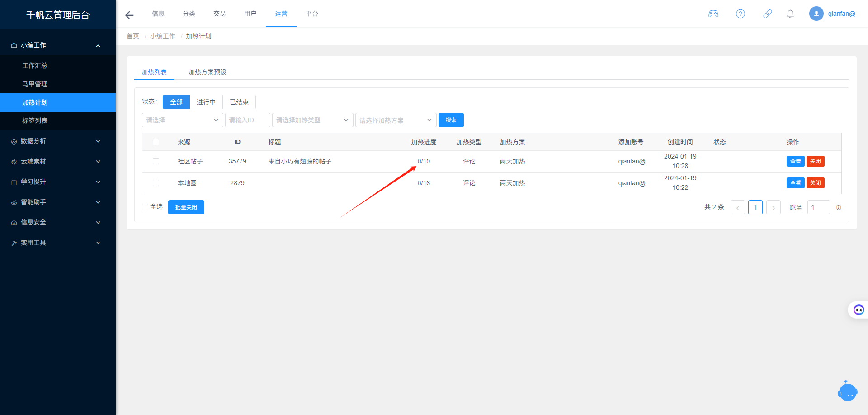Filter status by 进行中
868x415 pixels.
click(206, 102)
